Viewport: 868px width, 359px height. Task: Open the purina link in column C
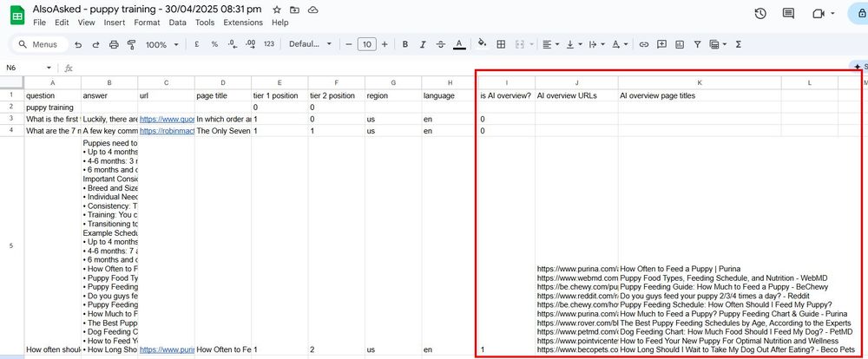(167, 349)
